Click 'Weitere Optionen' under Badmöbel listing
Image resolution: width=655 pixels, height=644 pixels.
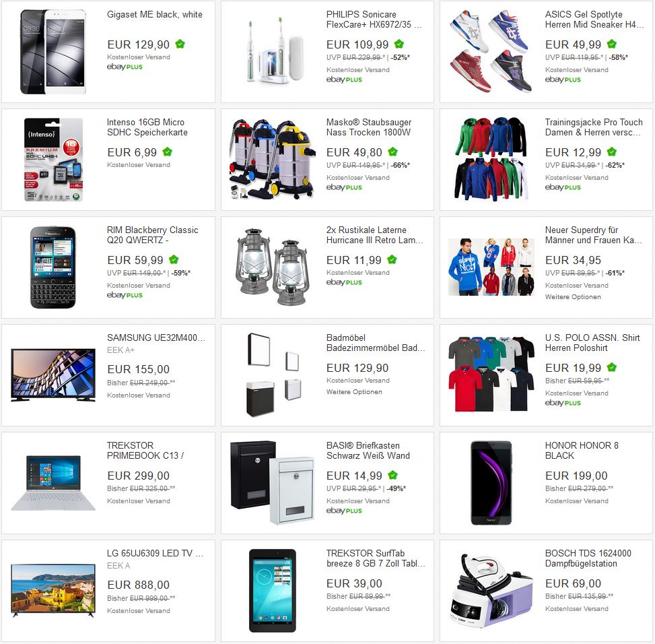(x=354, y=391)
